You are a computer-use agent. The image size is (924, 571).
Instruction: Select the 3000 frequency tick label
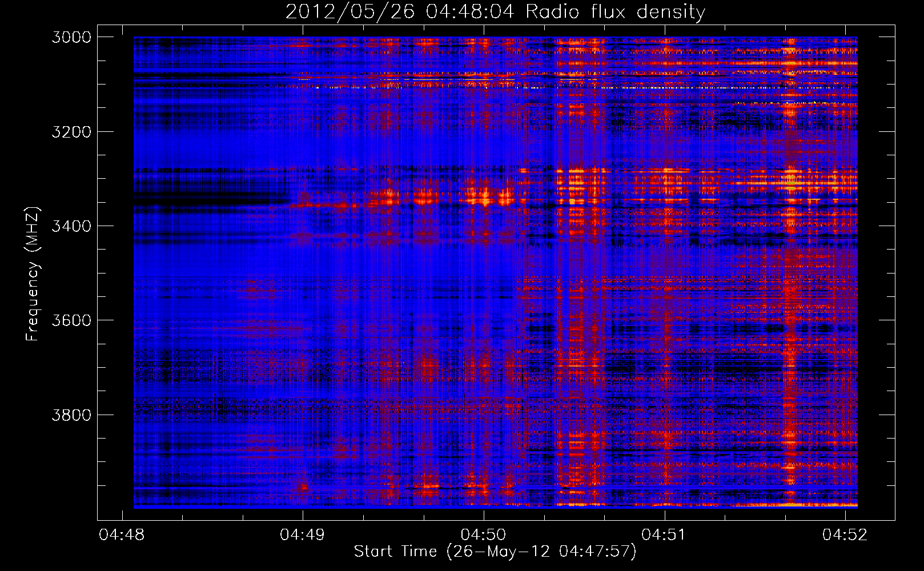(x=71, y=37)
